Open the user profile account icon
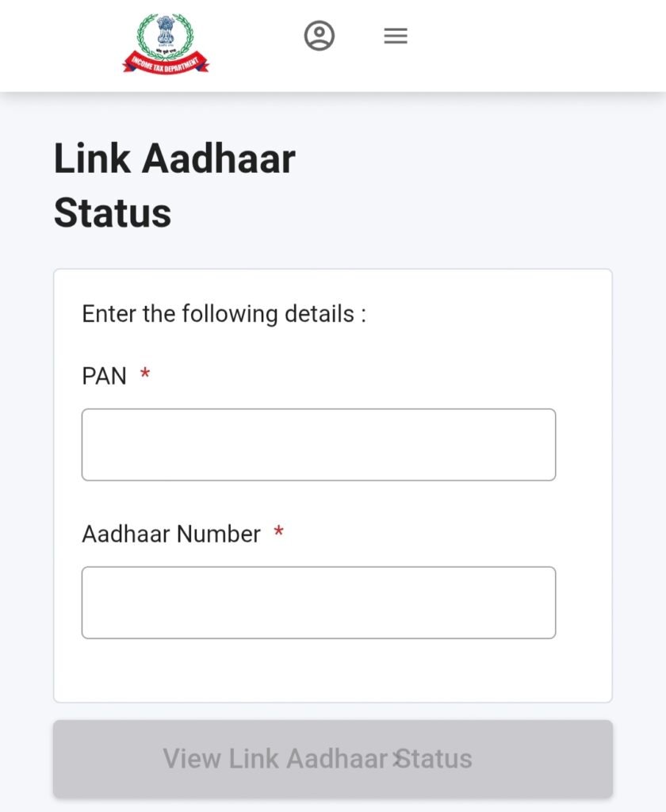This screenshot has width=666, height=812. pos(320,36)
